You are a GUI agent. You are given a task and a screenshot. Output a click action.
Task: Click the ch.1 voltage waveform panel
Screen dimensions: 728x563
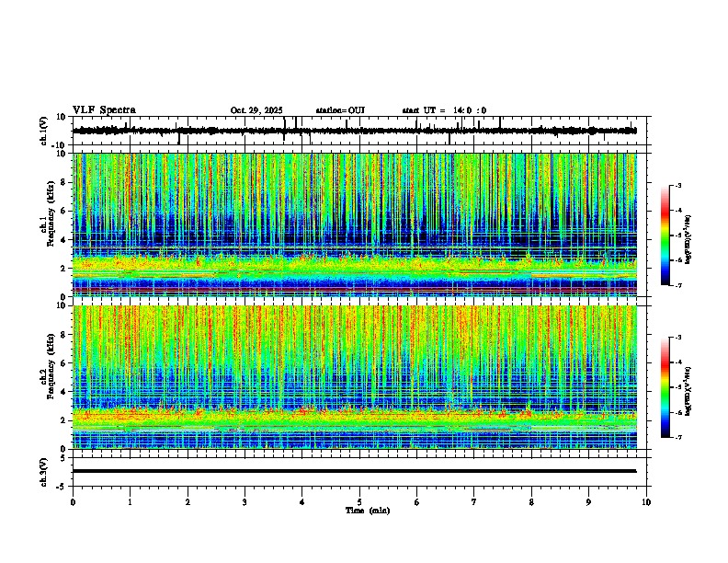click(x=359, y=131)
